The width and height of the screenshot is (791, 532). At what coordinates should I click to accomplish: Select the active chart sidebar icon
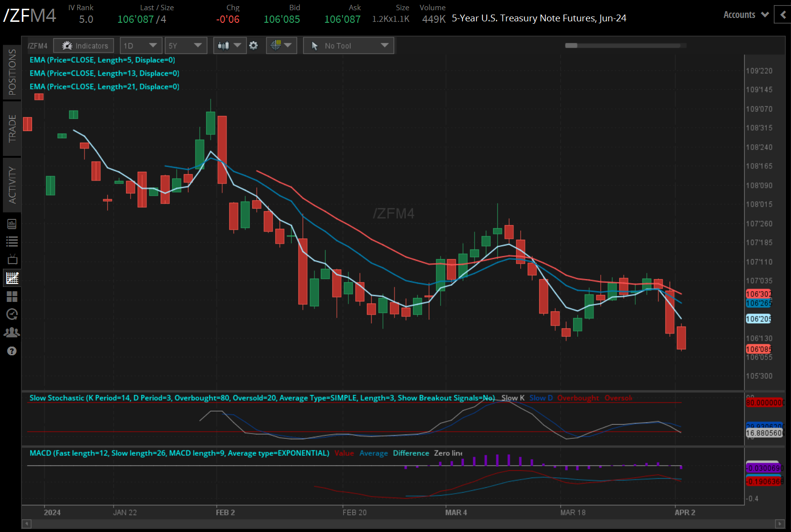pyautogui.click(x=12, y=278)
